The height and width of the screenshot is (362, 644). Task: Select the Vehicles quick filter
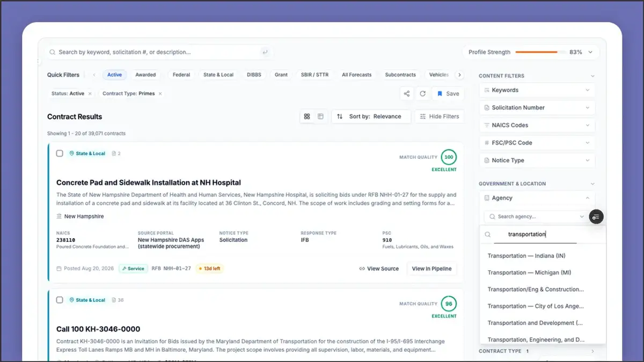point(439,75)
